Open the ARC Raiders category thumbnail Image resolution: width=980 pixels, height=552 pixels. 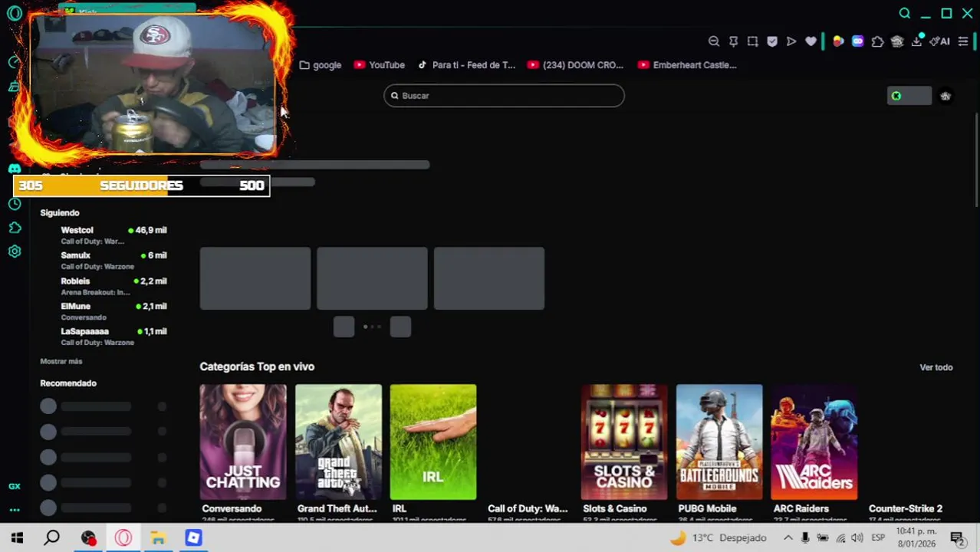point(814,442)
